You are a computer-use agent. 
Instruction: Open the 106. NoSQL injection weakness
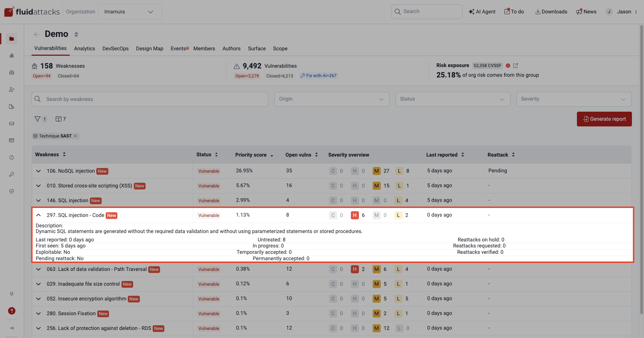click(71, 171)
